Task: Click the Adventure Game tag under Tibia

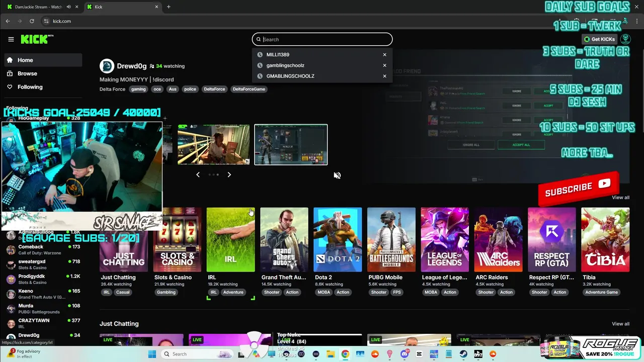Action: pyautogui.click(x=601, y=292)
